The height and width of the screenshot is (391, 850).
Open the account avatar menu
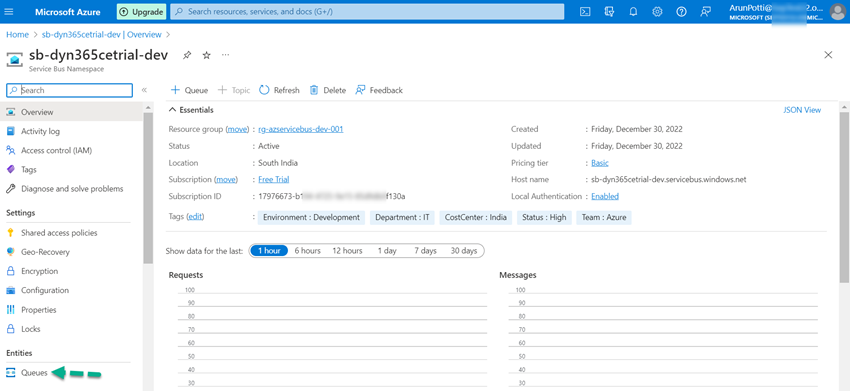(x=838, y=11)
